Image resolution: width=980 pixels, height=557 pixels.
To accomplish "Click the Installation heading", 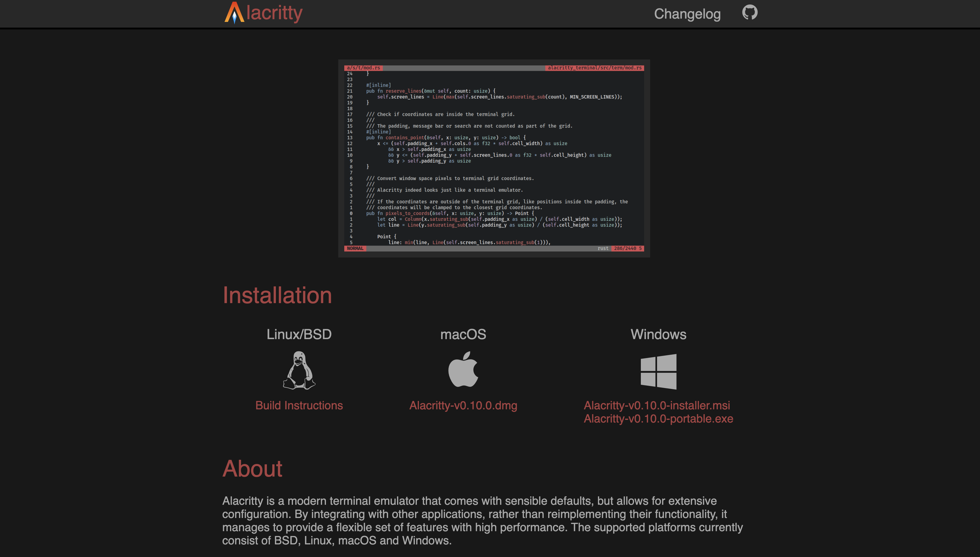I will click(277, 295).
